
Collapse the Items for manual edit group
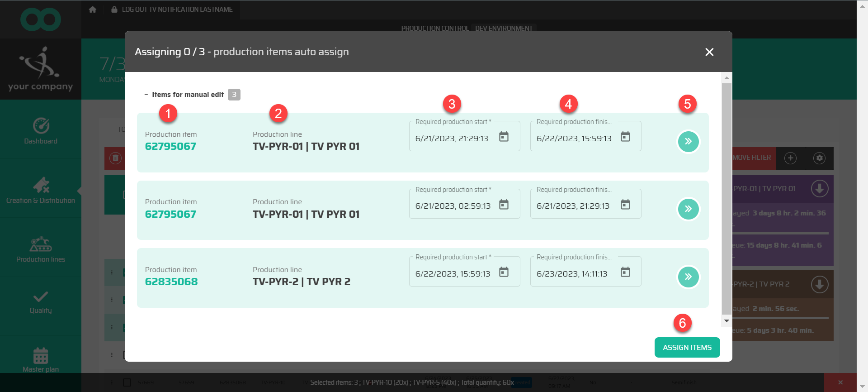[x=146, y=95]
